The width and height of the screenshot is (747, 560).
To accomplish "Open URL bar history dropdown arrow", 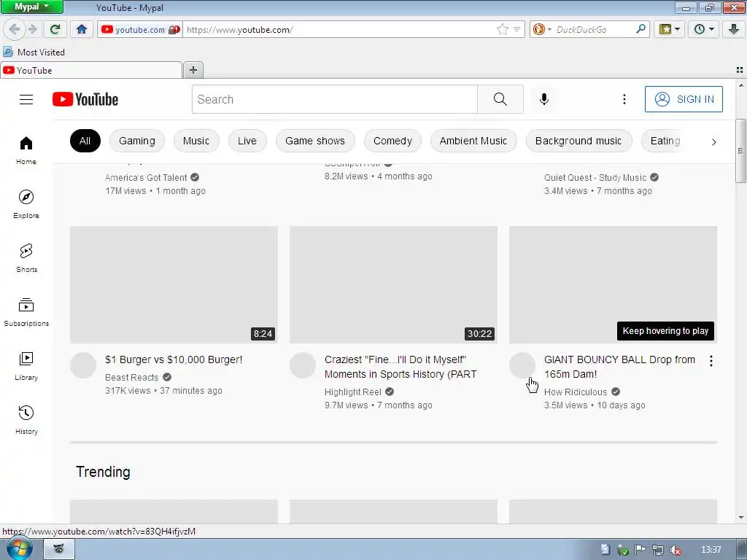I will tap(517, 29).
